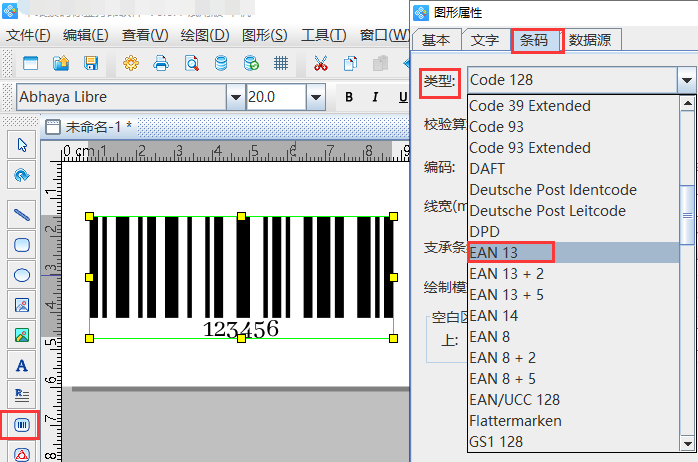Cut selection with scissors icon
This screenshot has width=698, height=462.
(321, 63)
